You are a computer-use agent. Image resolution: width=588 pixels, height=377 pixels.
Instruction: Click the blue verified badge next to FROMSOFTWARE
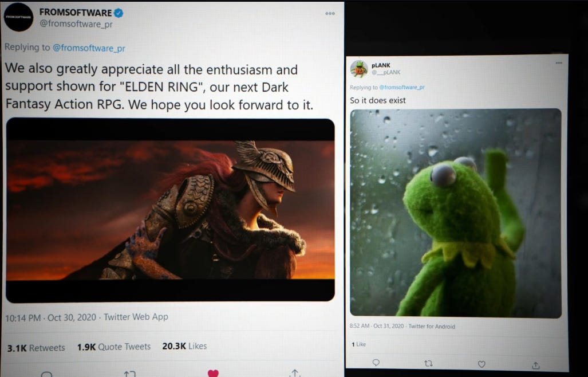click(119, 13)
